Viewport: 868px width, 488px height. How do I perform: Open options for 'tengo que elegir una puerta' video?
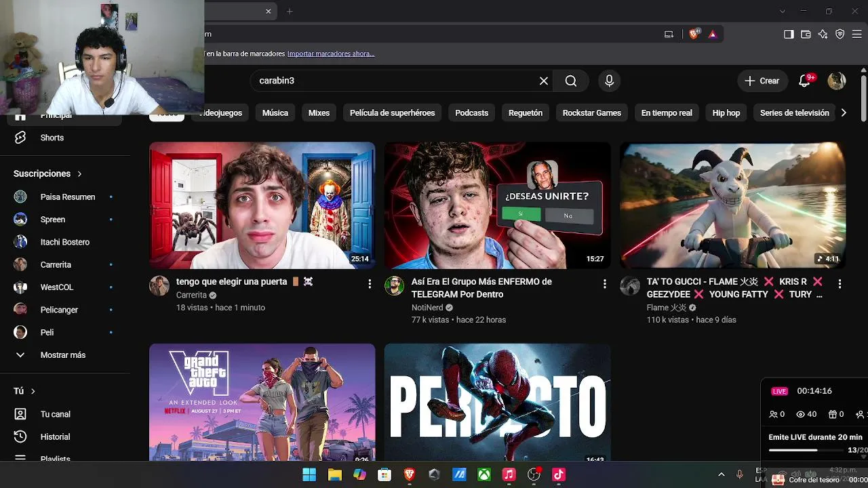tap(370, 284)
